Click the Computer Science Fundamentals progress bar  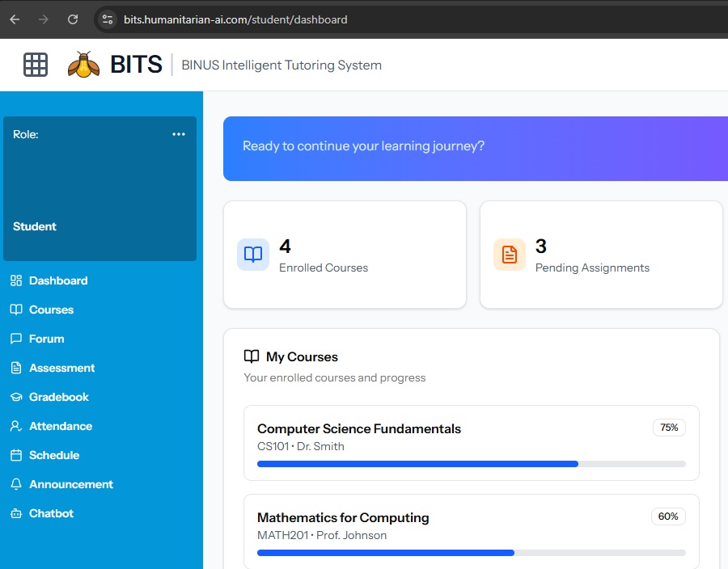(x=471, y=464)
